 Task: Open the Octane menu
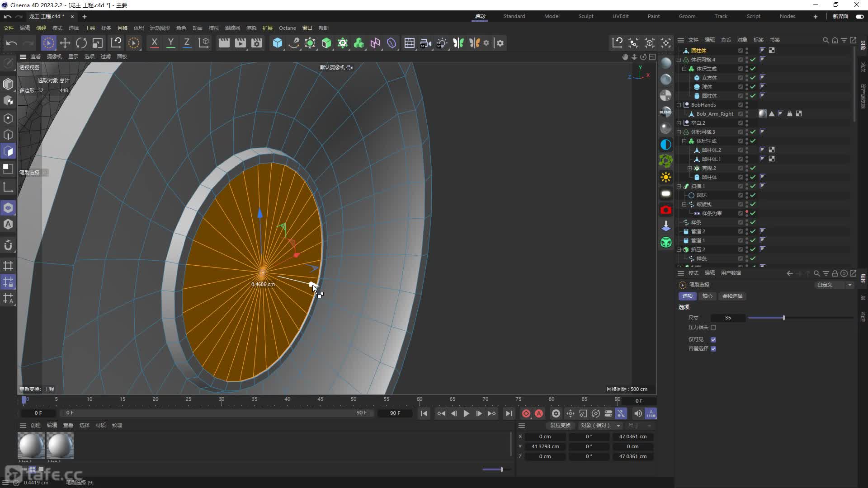click(287, 28)
